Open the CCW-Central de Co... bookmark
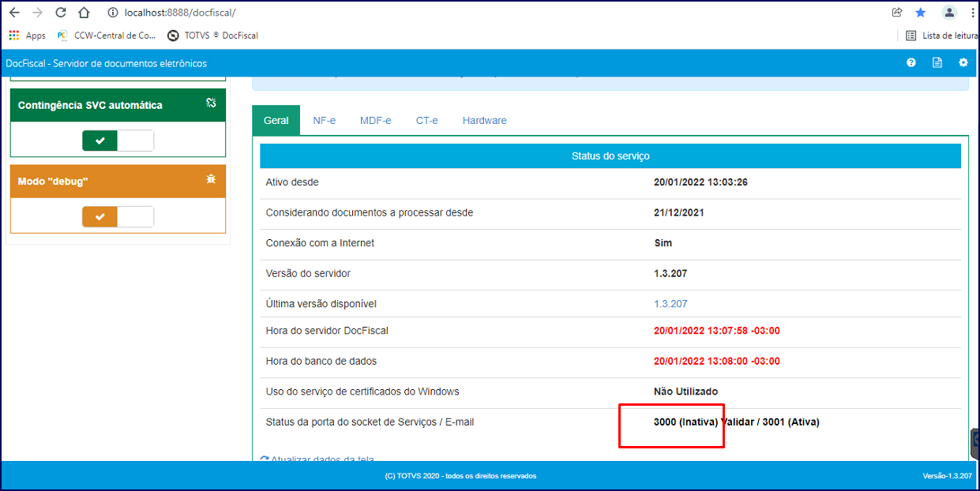The height and width of the screenshot is (491, 980). [x=107, y=36]
